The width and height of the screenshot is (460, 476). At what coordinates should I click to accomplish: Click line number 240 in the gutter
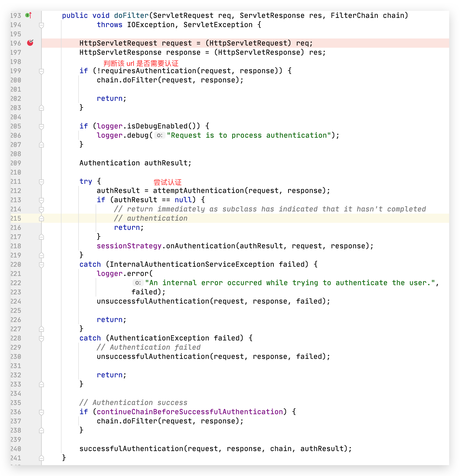16,449
